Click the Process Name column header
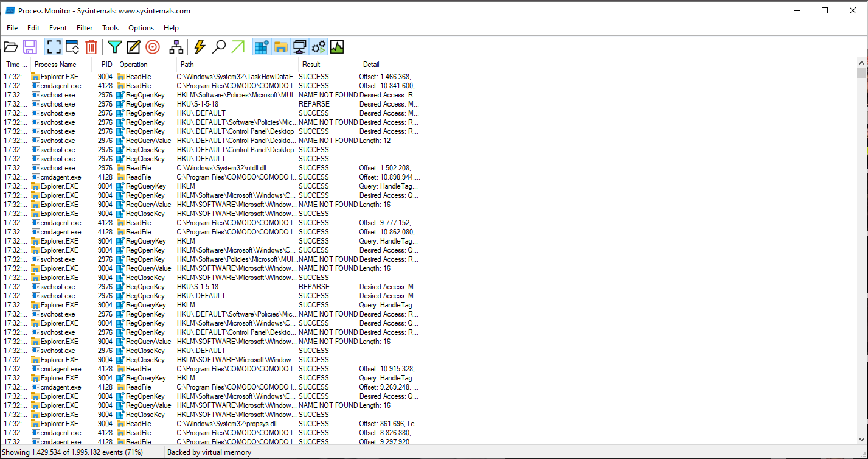This screenshot has width=868, height=459. [61, 65]
